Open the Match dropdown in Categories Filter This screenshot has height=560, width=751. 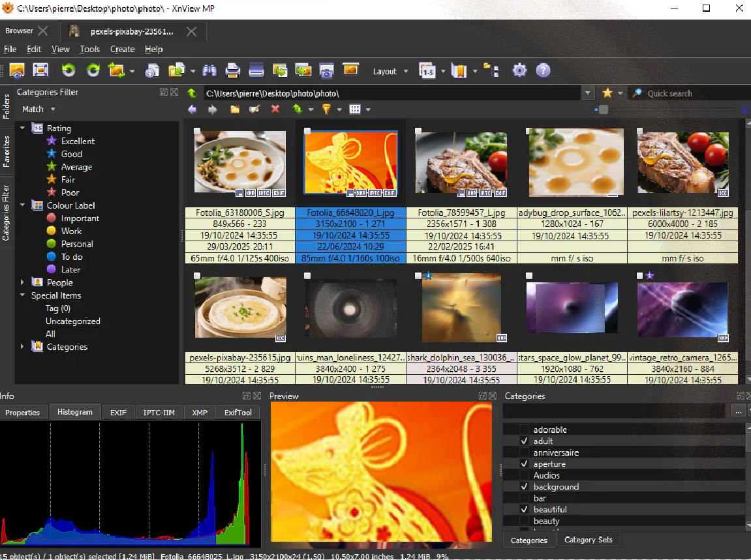(38, 109)
